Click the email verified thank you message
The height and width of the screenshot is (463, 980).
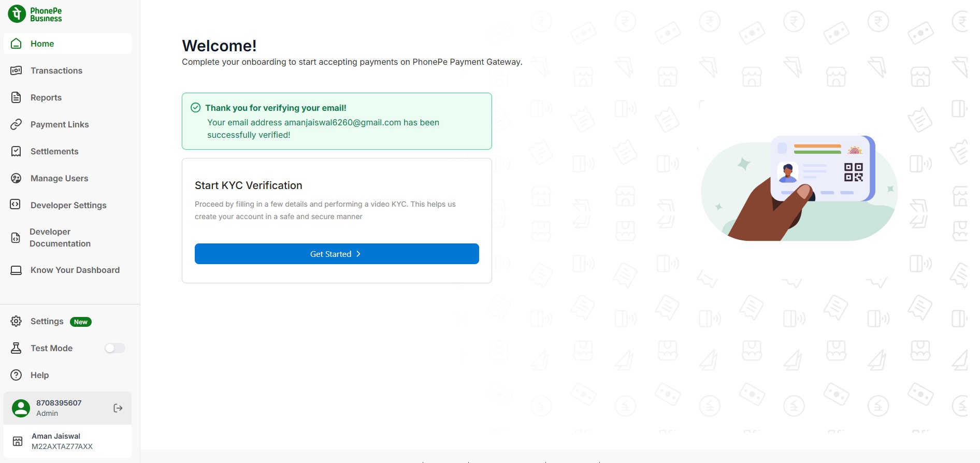pos(337,121)
